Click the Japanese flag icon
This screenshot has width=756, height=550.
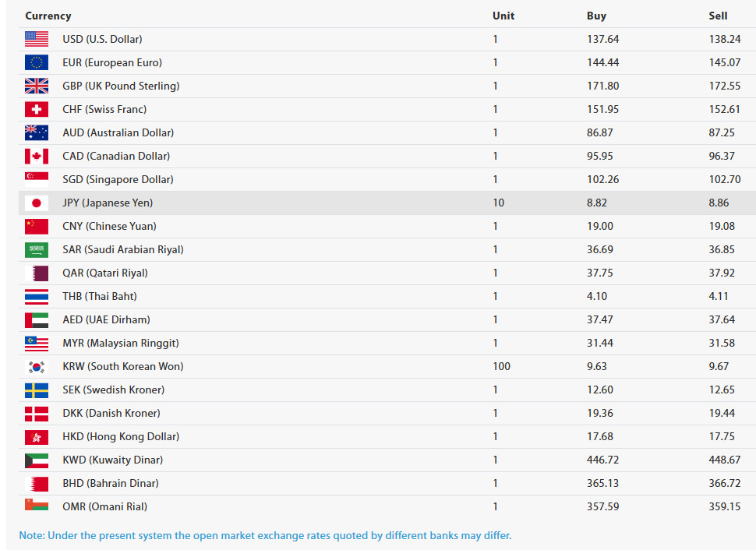36,203
